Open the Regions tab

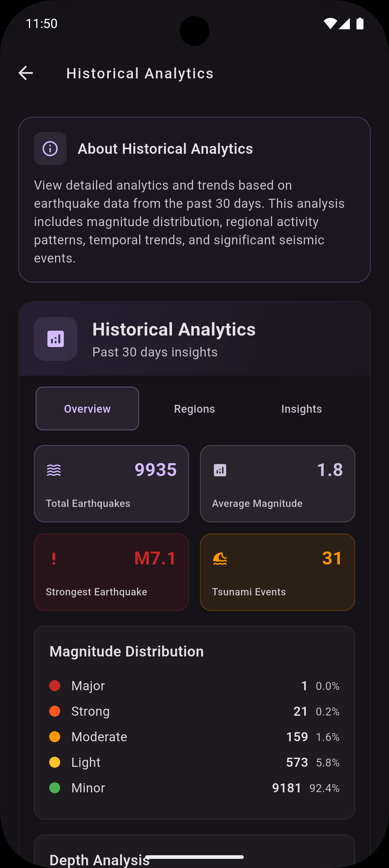point(194,409)
